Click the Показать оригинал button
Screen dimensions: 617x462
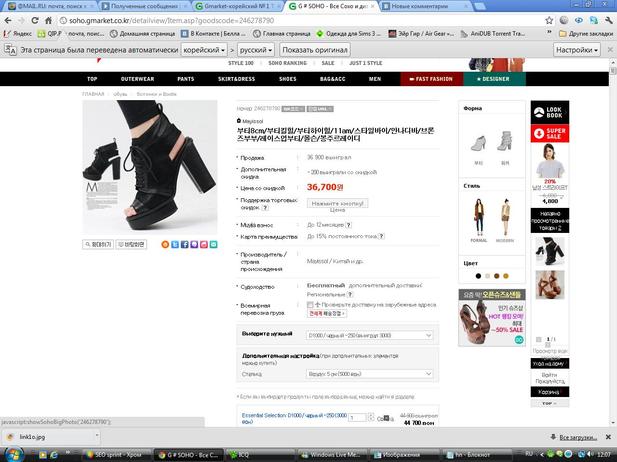click(x=315, y=50)
